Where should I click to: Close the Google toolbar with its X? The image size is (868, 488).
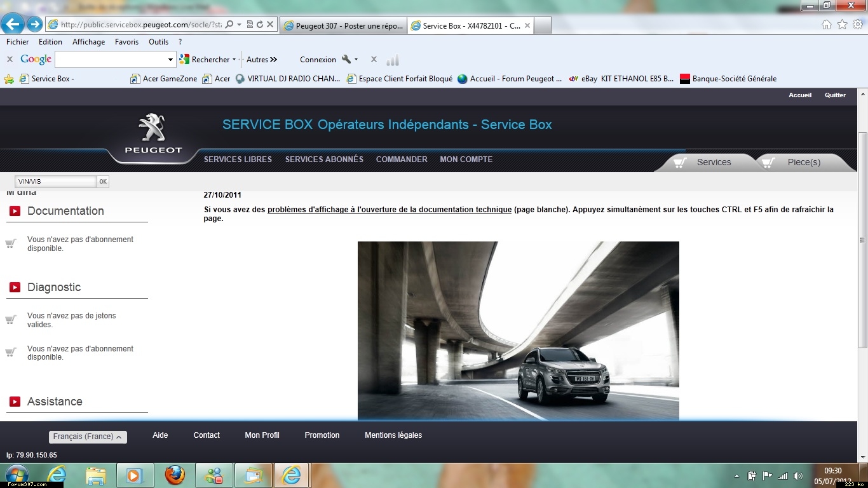pos(10,59)
